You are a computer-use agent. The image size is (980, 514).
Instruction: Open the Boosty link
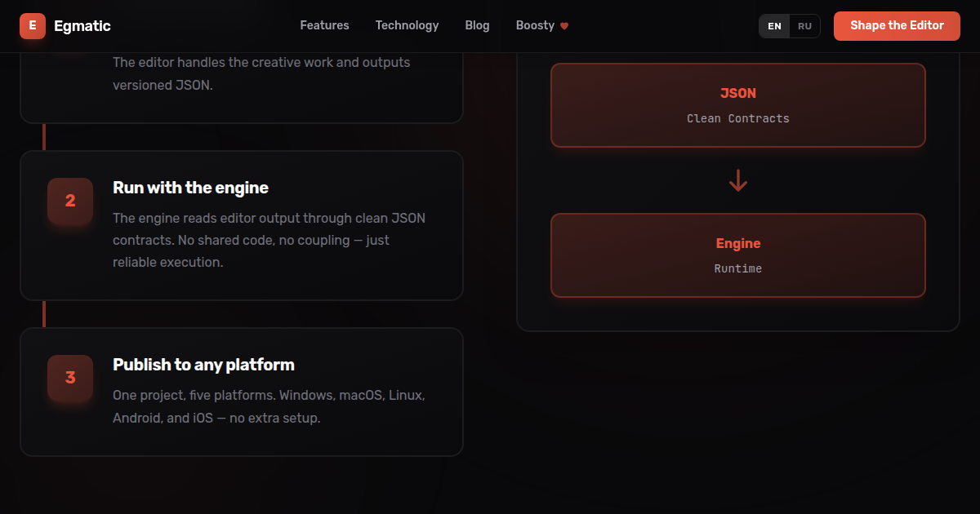(542, 25)
